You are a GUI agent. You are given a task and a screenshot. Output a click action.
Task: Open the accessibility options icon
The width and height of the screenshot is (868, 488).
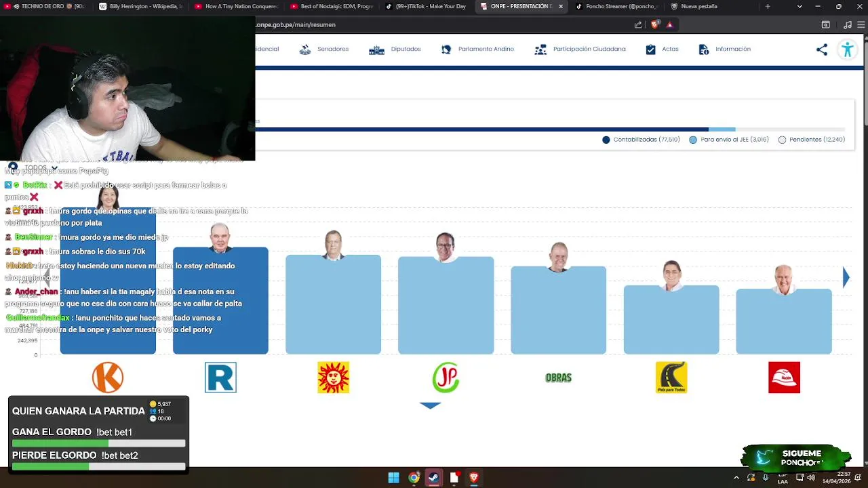click(x=847, y=49)
